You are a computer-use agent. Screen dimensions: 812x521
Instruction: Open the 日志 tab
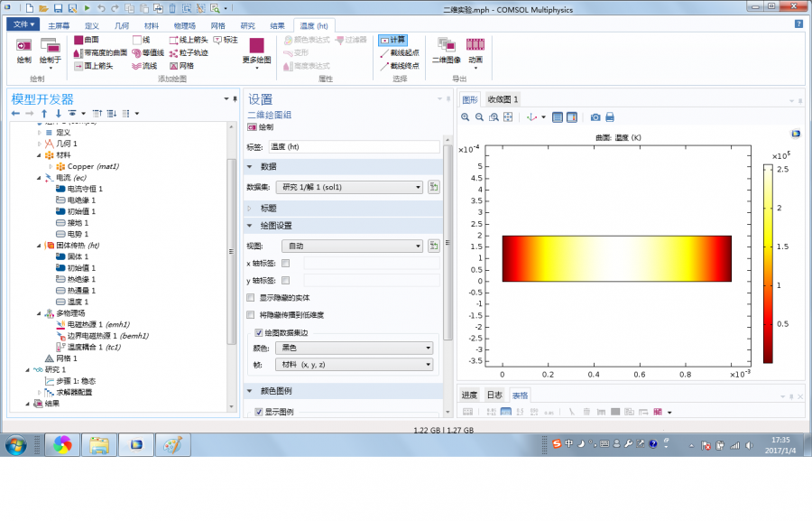(494, 395)
